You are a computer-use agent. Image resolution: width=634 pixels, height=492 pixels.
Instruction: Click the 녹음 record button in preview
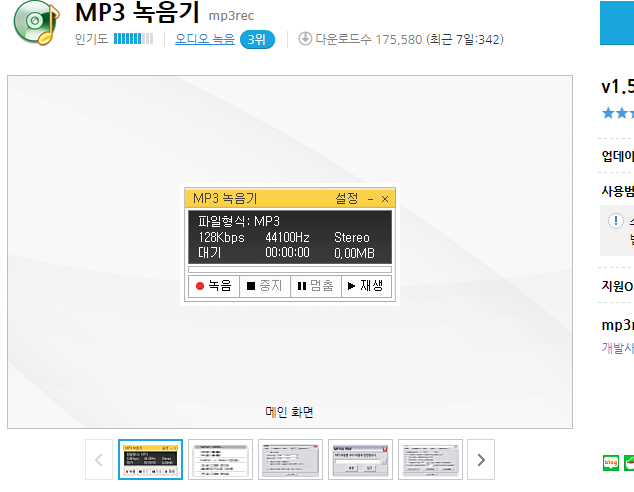214,286
